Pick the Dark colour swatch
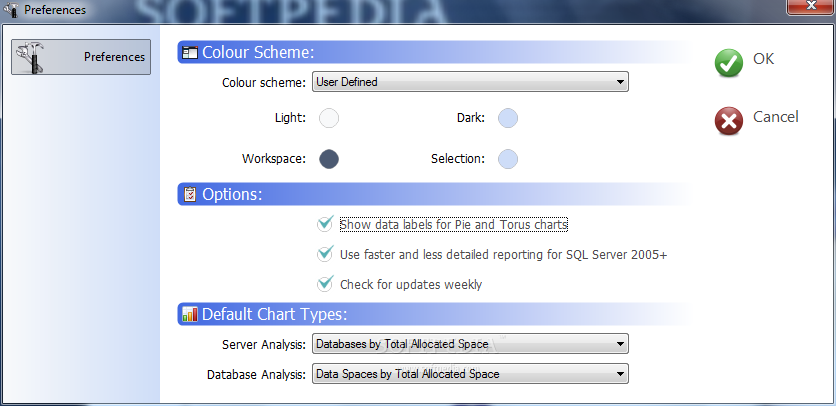This screenshot has width=836, height=406. (x=508, y=118)
